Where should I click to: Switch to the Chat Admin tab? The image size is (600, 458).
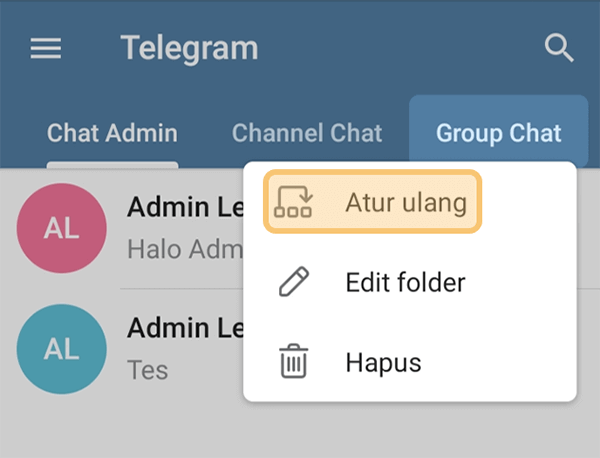pyautogui.click(x=112, y=133)
